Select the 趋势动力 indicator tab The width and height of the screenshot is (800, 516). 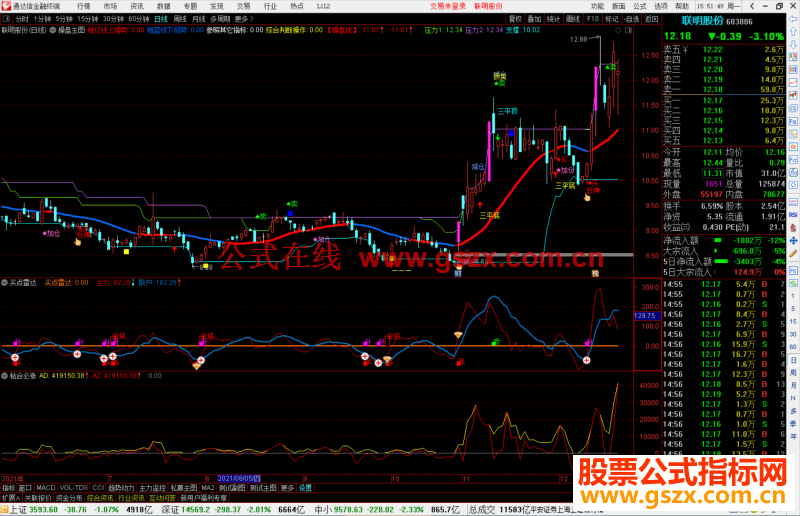[x=121, y=488]
